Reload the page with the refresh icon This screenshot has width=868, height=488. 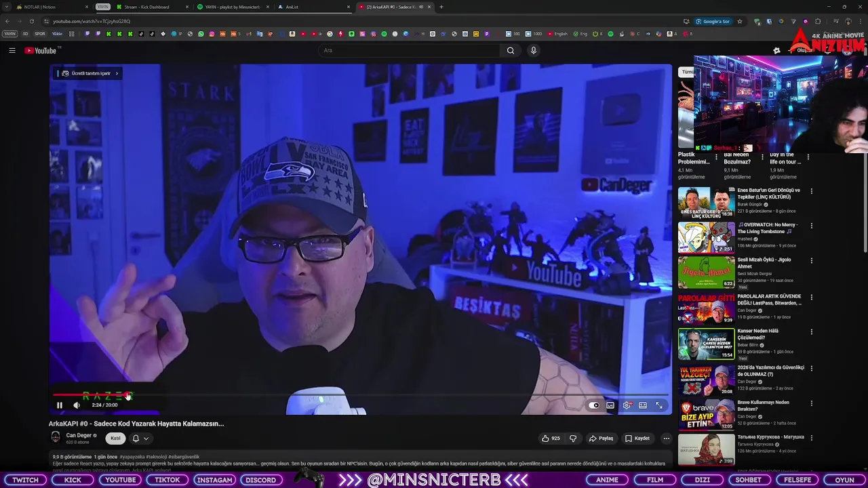point(31,21)
